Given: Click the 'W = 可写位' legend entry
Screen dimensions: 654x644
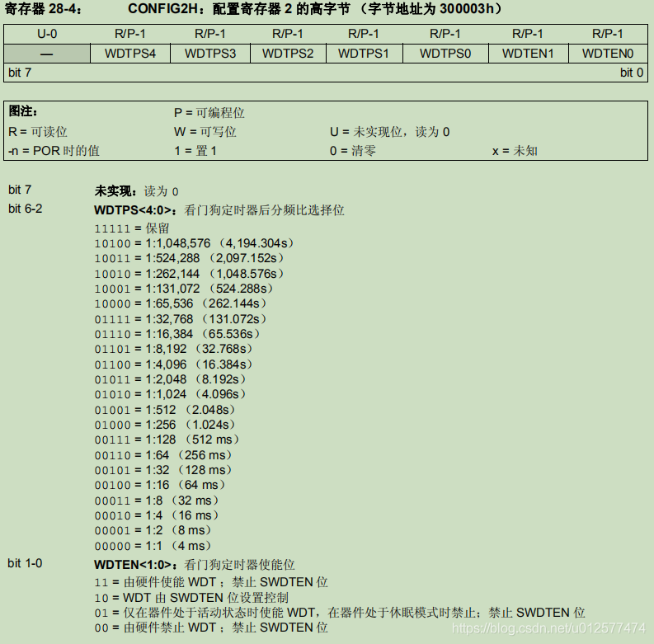Looking at the screenshot, I should [205, 132].
